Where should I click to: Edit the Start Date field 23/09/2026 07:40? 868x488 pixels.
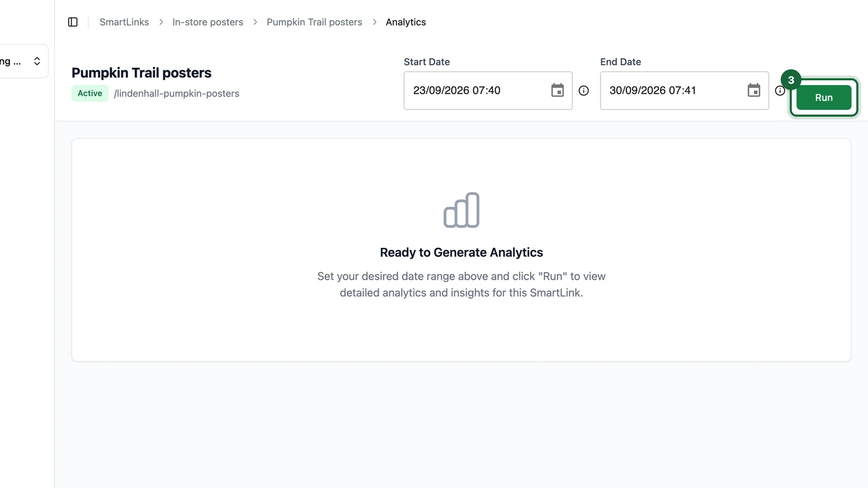[x=488, y=91]
